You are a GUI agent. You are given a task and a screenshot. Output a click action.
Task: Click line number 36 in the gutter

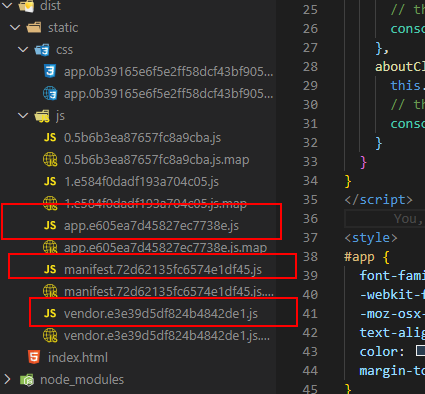click(310, 219)
